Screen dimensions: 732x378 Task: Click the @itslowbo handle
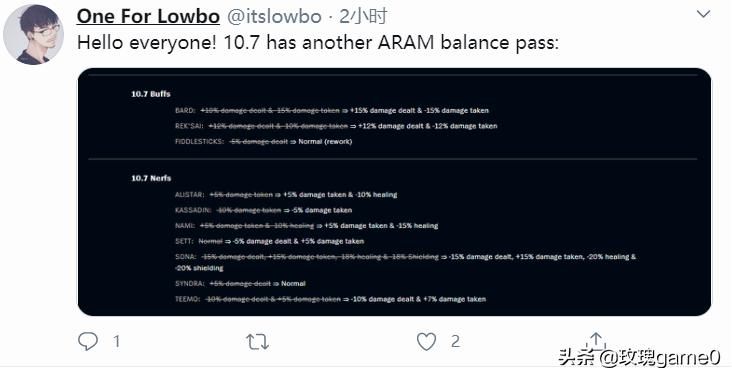pos(274,17)
